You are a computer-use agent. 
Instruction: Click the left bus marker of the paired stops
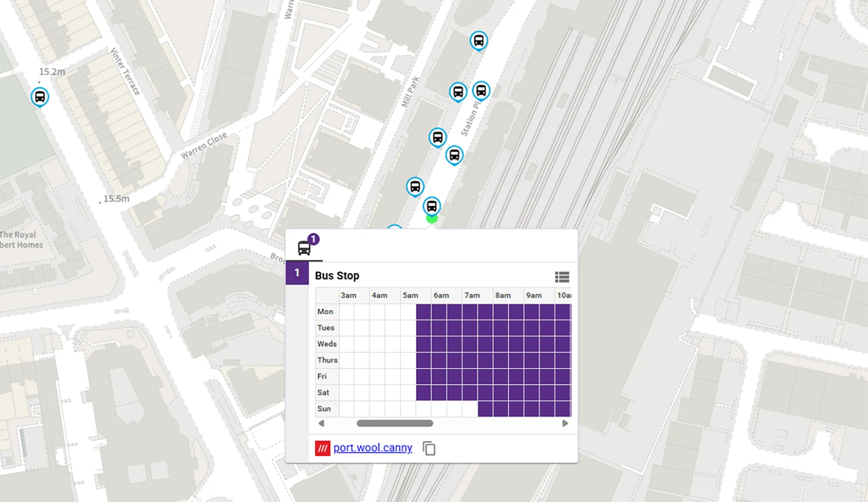(457, 92)
